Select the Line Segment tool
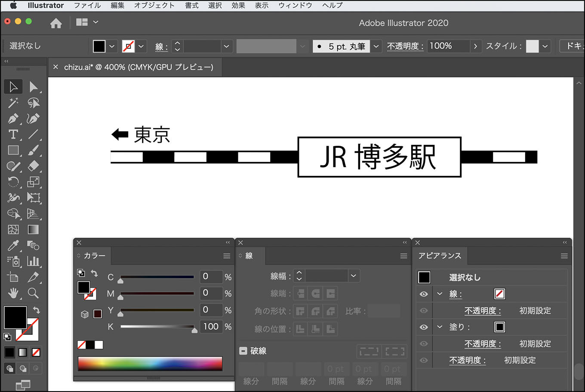This screenshot has height=392, width=585. tap(34, 135)
